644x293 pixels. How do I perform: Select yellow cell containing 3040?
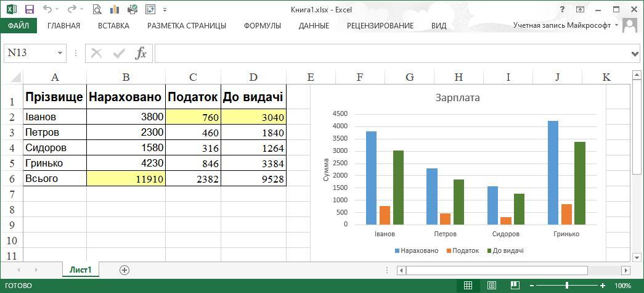(253, 117)
